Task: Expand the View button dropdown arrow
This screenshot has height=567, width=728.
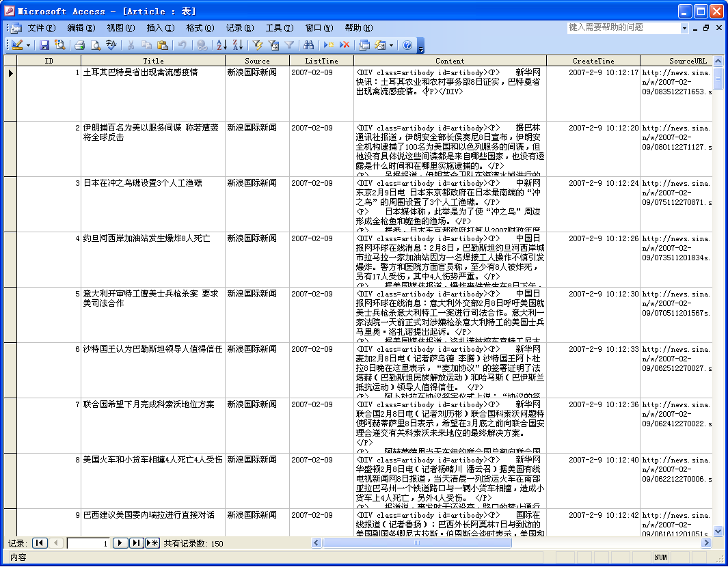Action: click(x=28, y=45)
